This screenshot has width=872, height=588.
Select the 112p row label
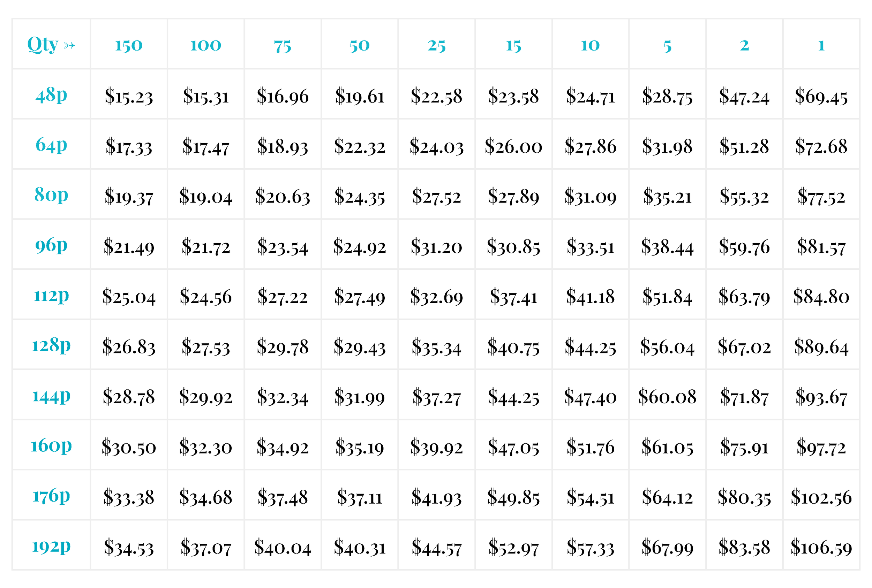(x=51, y=295)
